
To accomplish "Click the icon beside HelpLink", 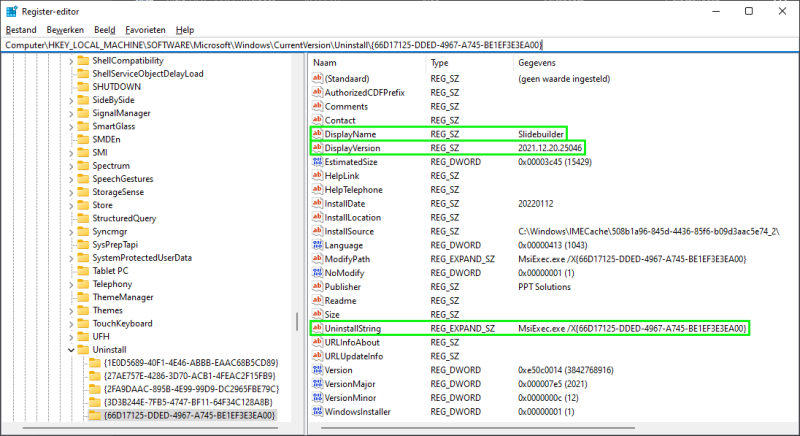I will [x=317, y=175].
